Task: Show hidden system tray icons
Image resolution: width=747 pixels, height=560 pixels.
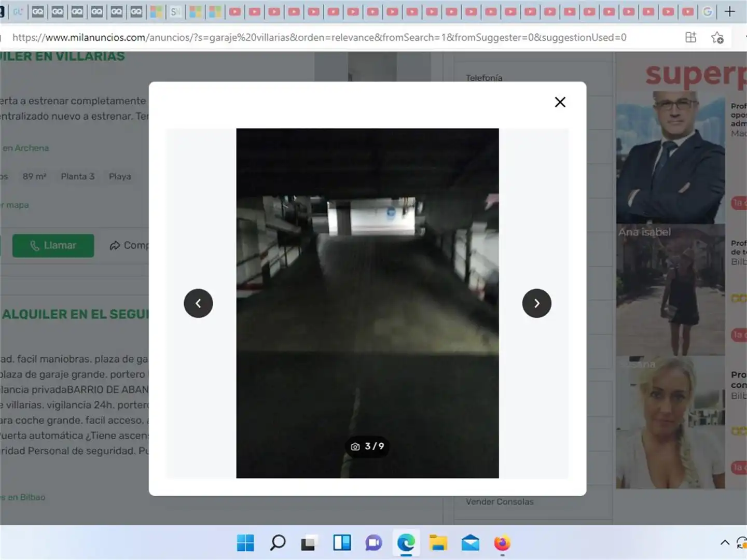Action: click(x=725, y=543)
